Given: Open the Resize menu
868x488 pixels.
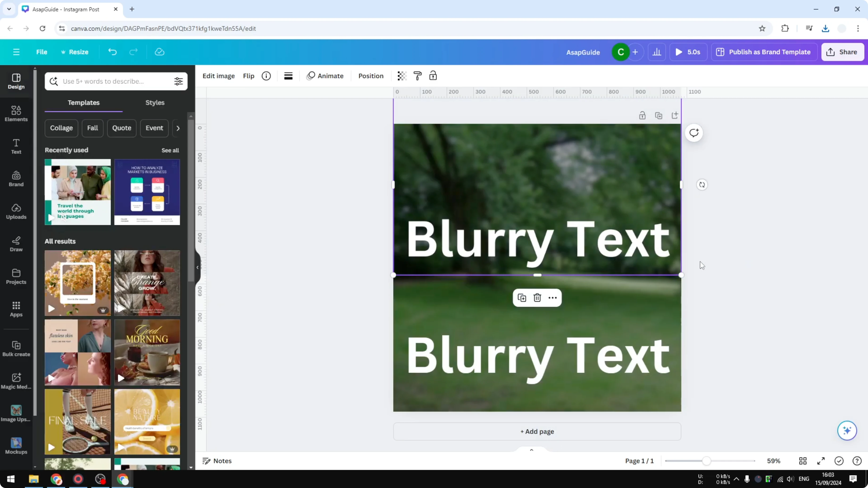Looking at the screenshot, I should pos(75,52).
